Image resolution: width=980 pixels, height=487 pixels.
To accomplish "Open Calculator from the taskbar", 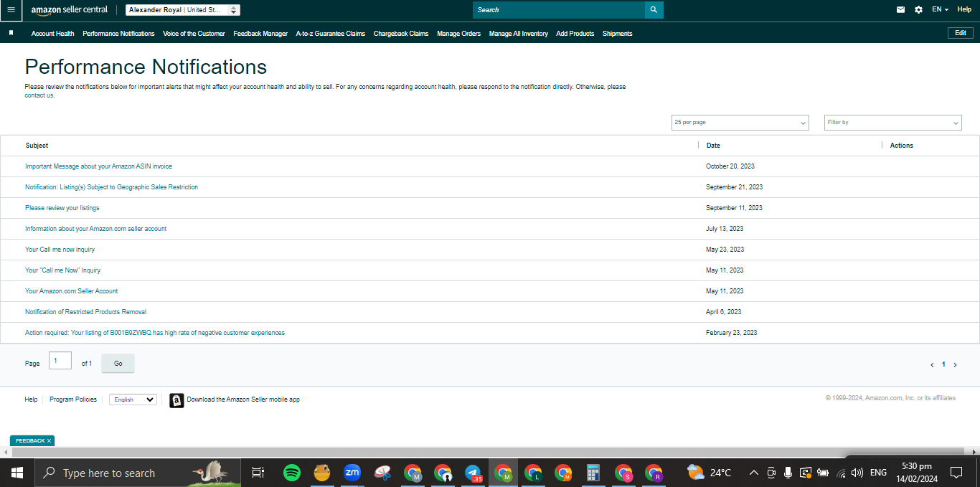I will pos(593,473).
